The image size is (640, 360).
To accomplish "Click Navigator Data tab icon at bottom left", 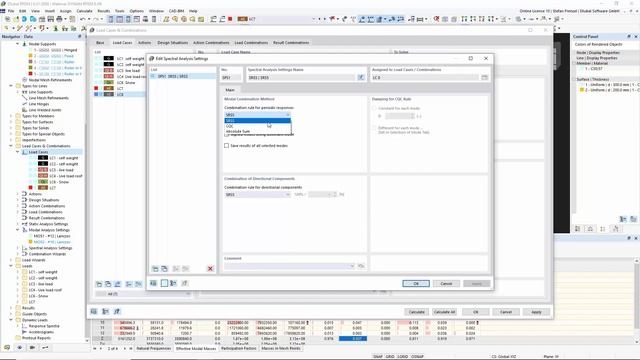I will (x=7, y=348).
